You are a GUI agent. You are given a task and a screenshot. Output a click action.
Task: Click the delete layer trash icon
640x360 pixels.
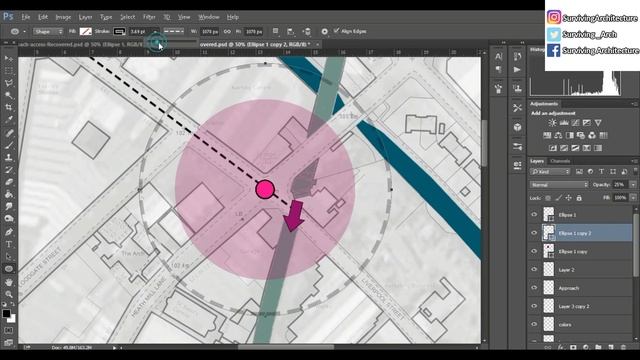tap(623, 347)
